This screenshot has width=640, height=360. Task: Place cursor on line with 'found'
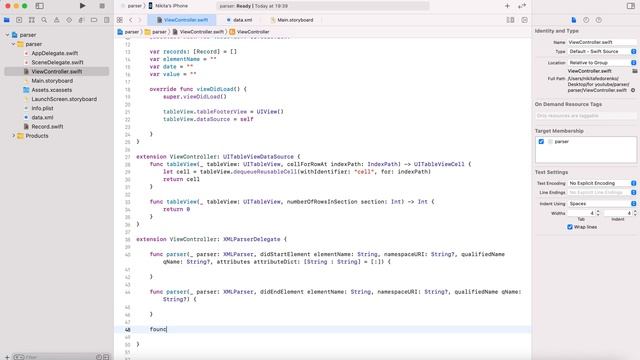pos(158,329)
